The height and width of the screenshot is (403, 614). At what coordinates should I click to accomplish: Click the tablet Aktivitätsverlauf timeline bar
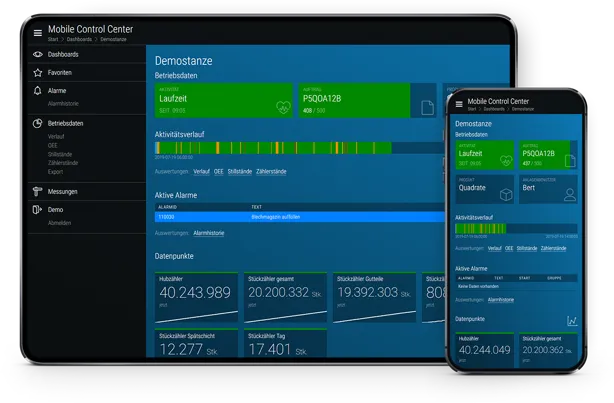point(299,148)
